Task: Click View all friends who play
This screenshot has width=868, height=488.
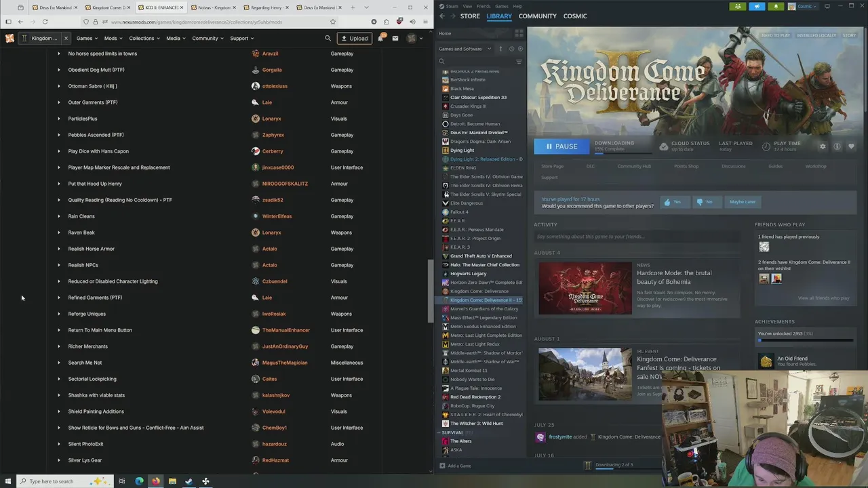Action: 823,298
